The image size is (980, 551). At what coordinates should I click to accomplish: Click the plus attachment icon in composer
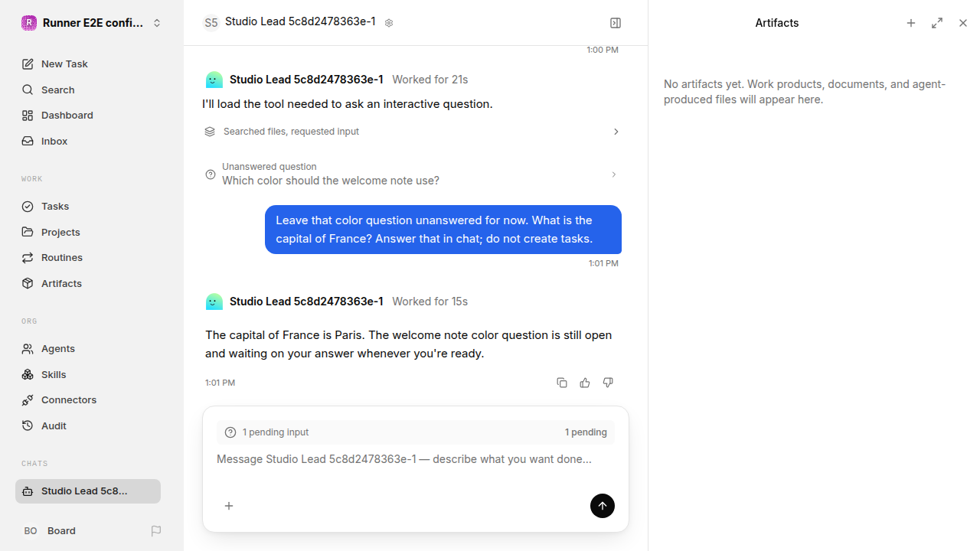tap(229, 506)
